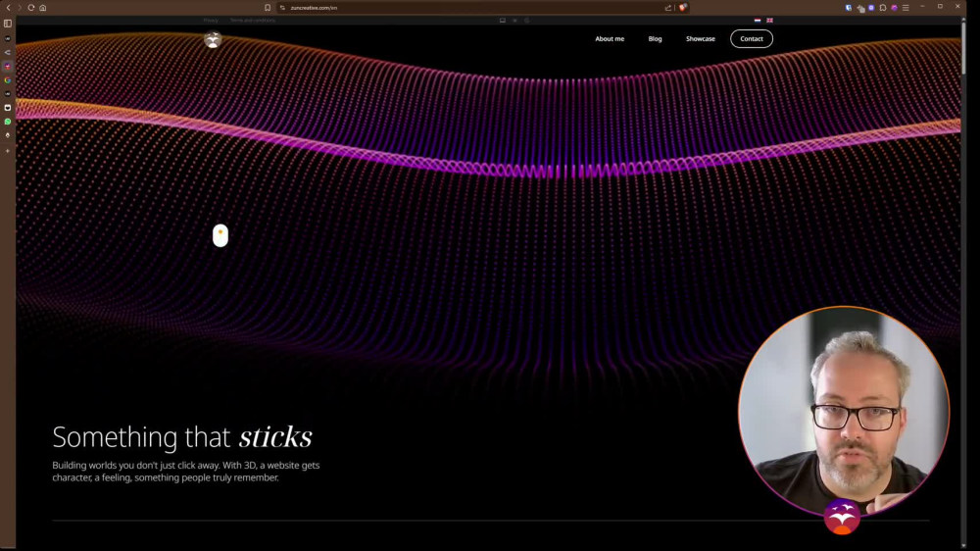Viewport: 980px width, 551px height.
Task: Share this page via the share icon
Action: (x=668, y=8)
